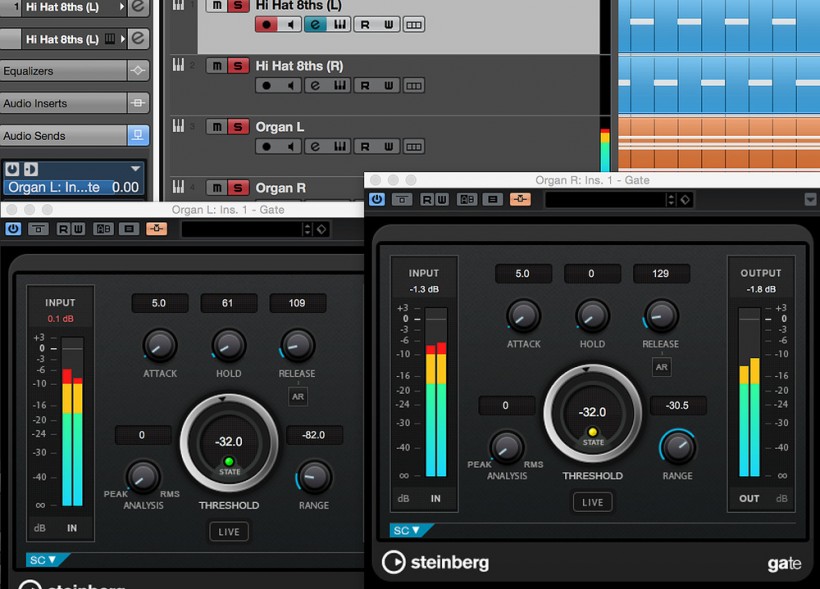The width and height of the screenshot is (820, 589).
Task: Click the AR button in Organ L Gate
Action: 298,397
